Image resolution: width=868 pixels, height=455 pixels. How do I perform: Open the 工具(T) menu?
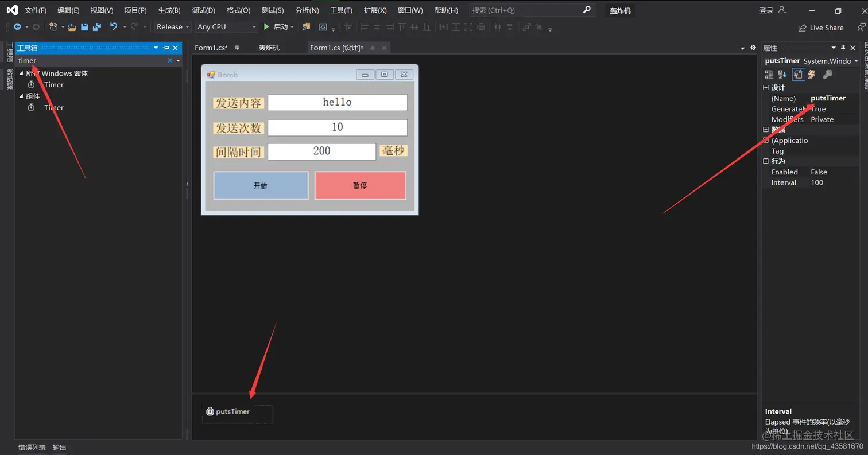[342, 10]
